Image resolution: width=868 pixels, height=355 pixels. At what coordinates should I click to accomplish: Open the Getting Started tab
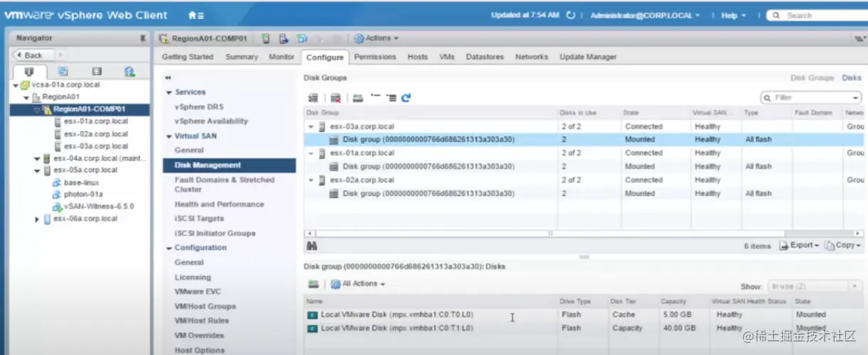[x=188, y=57]
